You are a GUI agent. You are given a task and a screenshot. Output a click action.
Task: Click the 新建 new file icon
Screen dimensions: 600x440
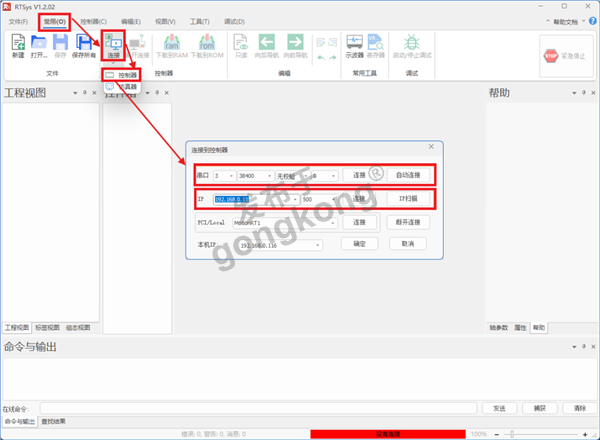click(18, 42)
